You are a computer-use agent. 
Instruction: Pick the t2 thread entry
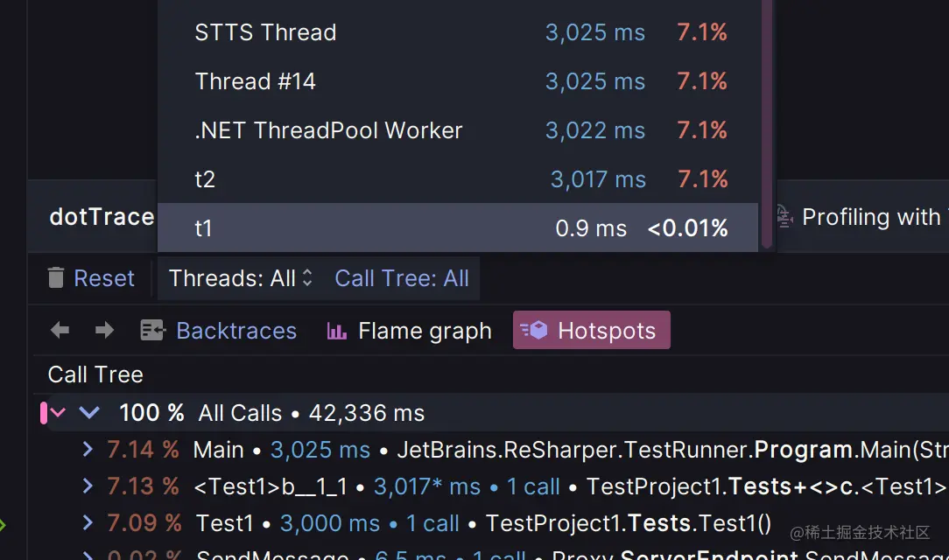point(458,179)
